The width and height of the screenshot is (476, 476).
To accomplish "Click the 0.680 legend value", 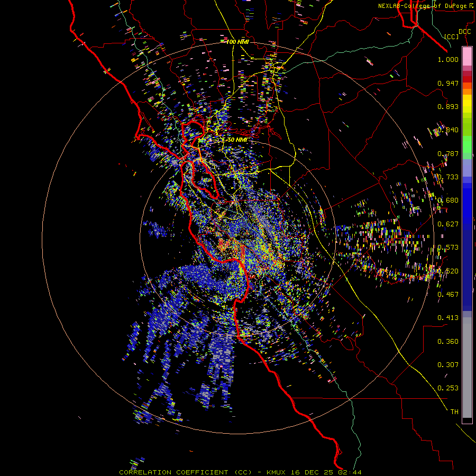I will tap(448, 200).
